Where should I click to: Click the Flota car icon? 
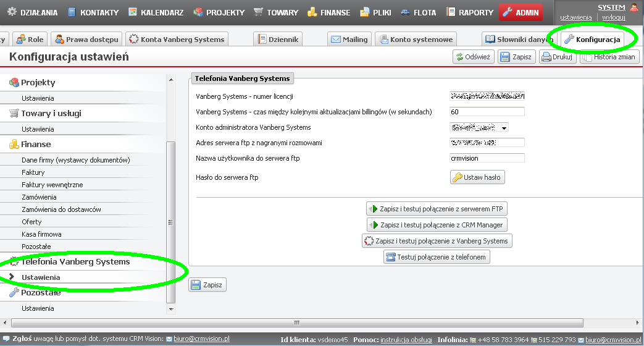pyautogui.click(x=405, y=12)
